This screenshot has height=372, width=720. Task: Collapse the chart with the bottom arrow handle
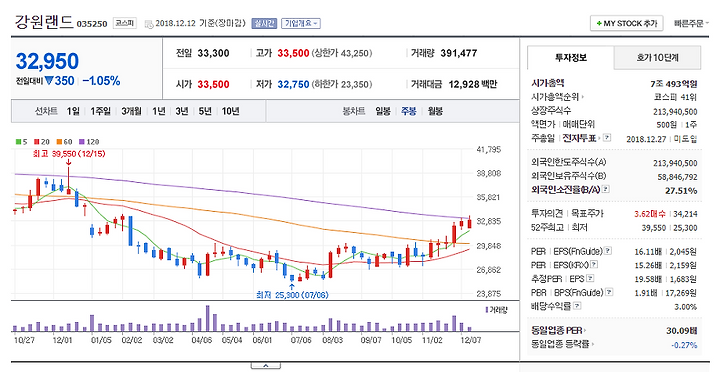coord(265,366)
